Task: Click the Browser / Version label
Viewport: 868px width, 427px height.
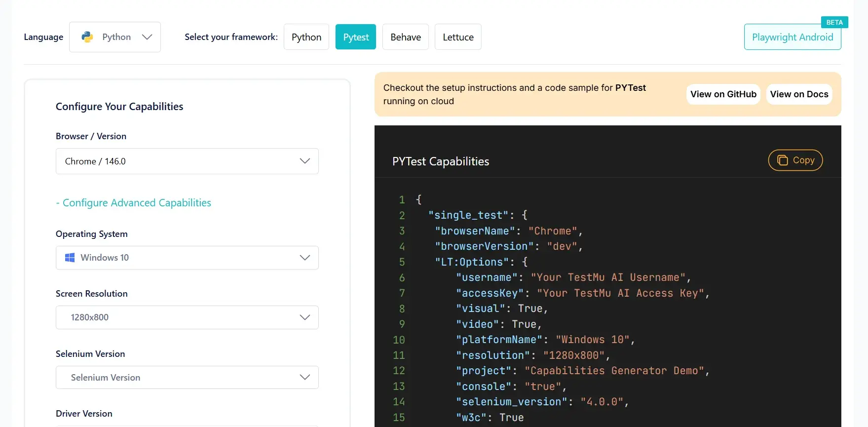Action: coord(91,136)
